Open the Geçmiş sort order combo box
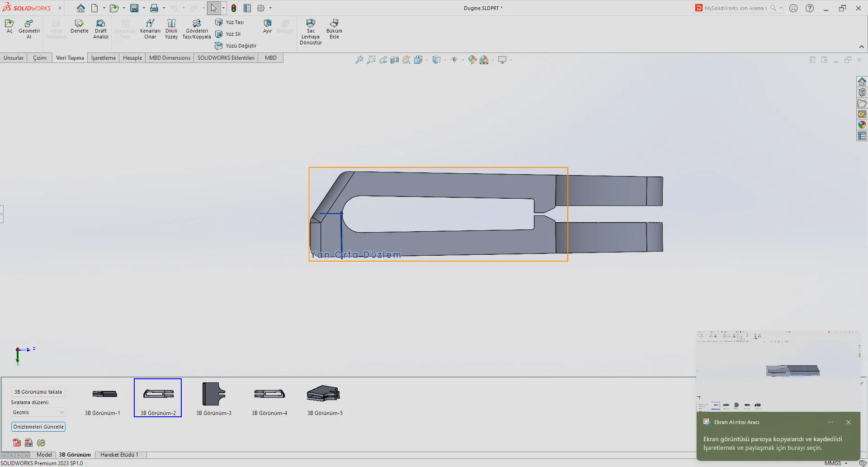The height and width of the screenshot is (467, 868). point(38,412)
